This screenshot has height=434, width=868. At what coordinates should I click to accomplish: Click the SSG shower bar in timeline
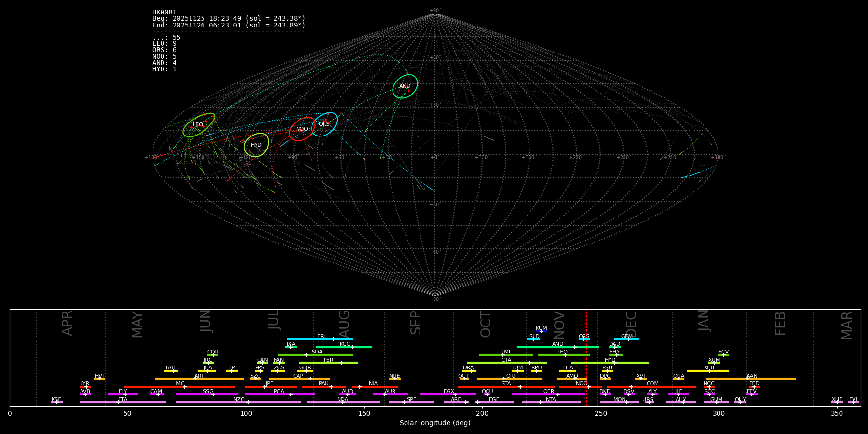point(207,394)
